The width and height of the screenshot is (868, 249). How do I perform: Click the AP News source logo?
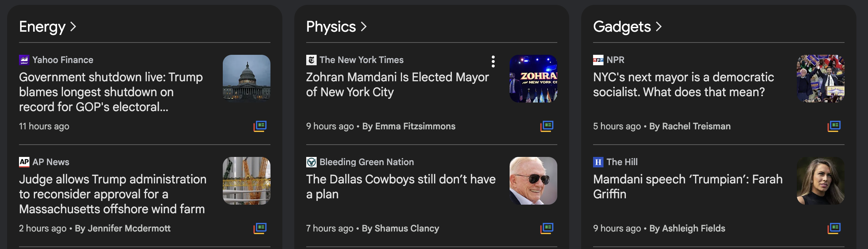[x=24, y=162]
